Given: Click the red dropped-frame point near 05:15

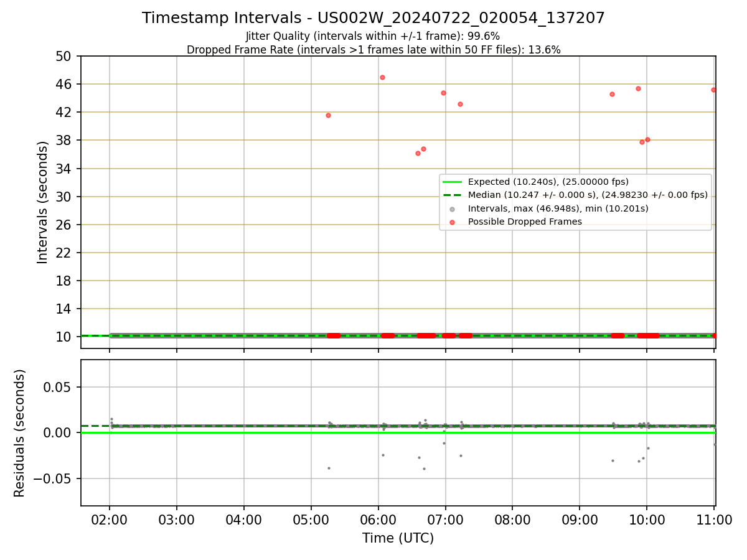Looking at the screenshot, I should pyautogui.click(x=328, y=115).
